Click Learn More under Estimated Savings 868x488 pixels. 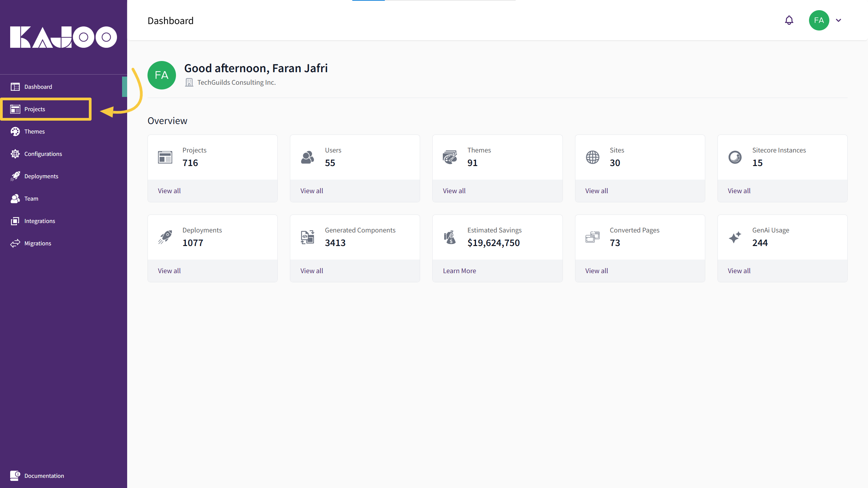pos(459,271)
